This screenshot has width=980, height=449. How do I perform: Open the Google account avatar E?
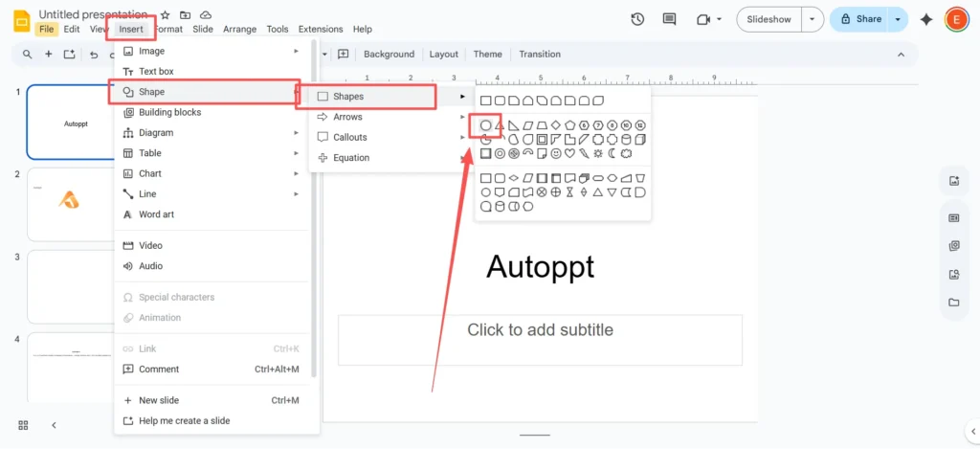pyautogui.click(x=957, y=19)
